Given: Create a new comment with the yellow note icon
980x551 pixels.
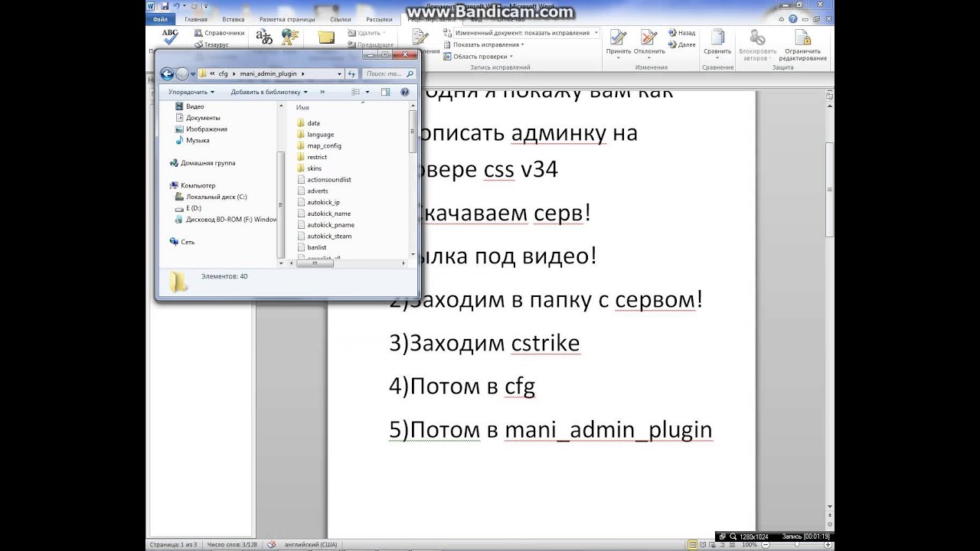Looking at the screenshot, I should coord(326,37).
